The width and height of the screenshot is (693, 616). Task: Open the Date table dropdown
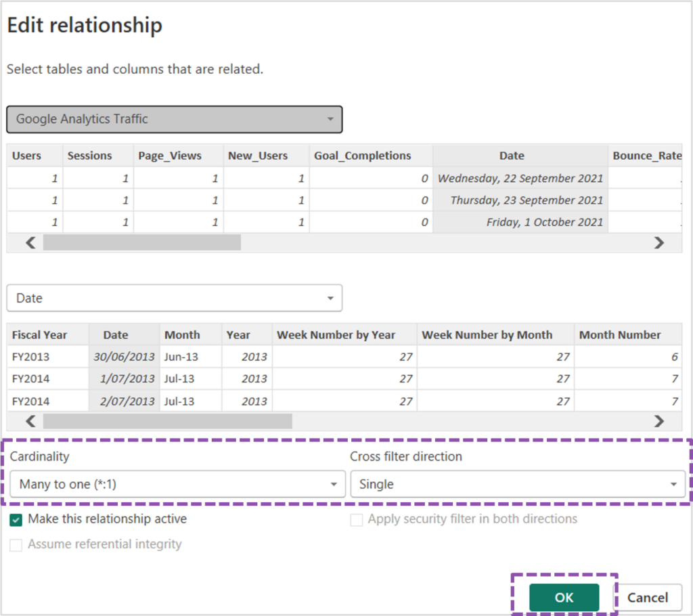[174, 298]
